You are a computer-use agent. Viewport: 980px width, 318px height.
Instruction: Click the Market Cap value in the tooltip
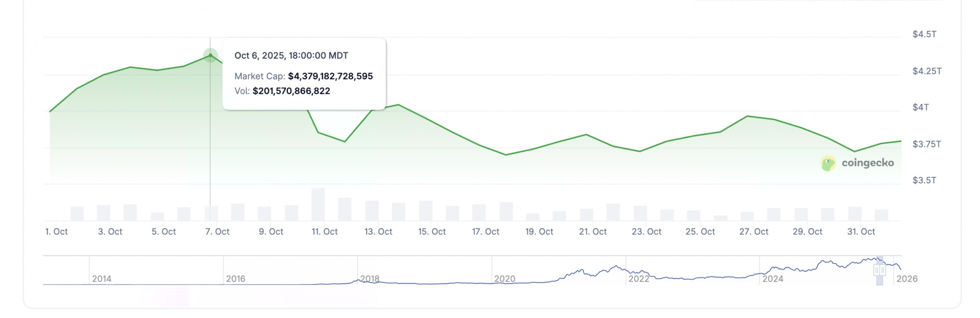330,76
